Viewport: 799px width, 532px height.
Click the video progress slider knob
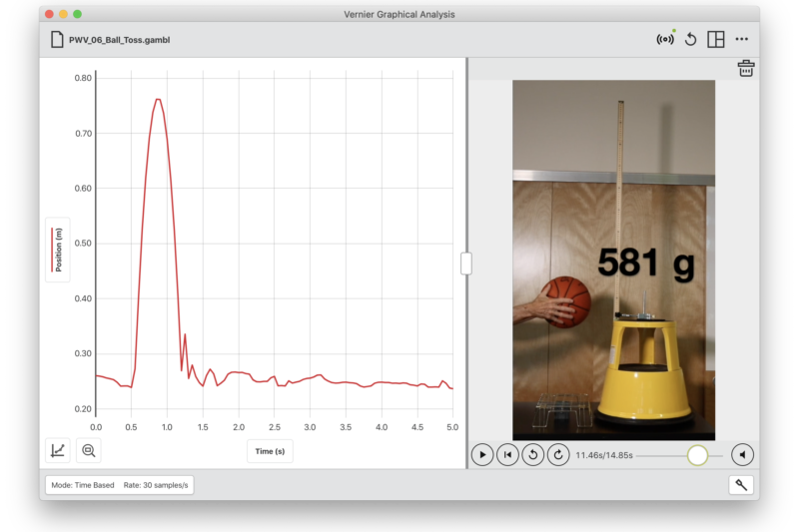(x=697, y=455)
